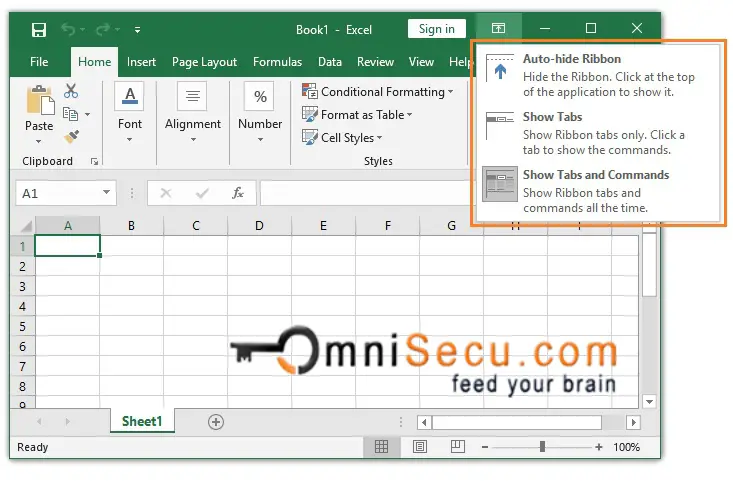Select column A header

67,226
